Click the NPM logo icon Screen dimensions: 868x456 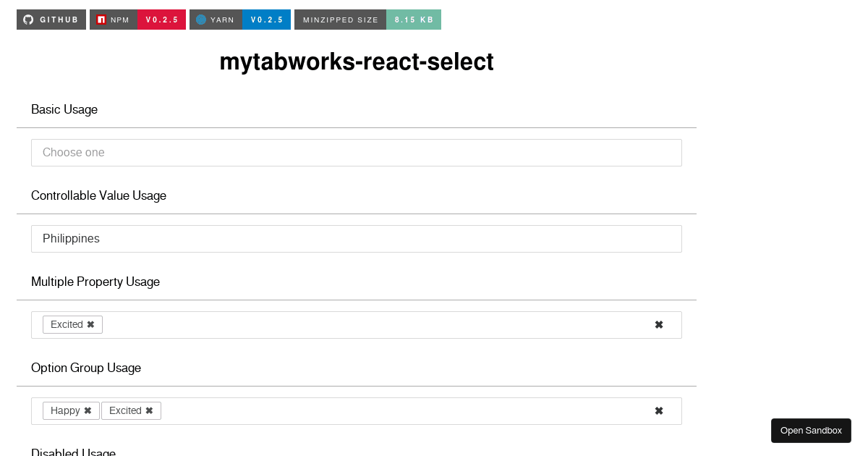(x=100, y=20)
